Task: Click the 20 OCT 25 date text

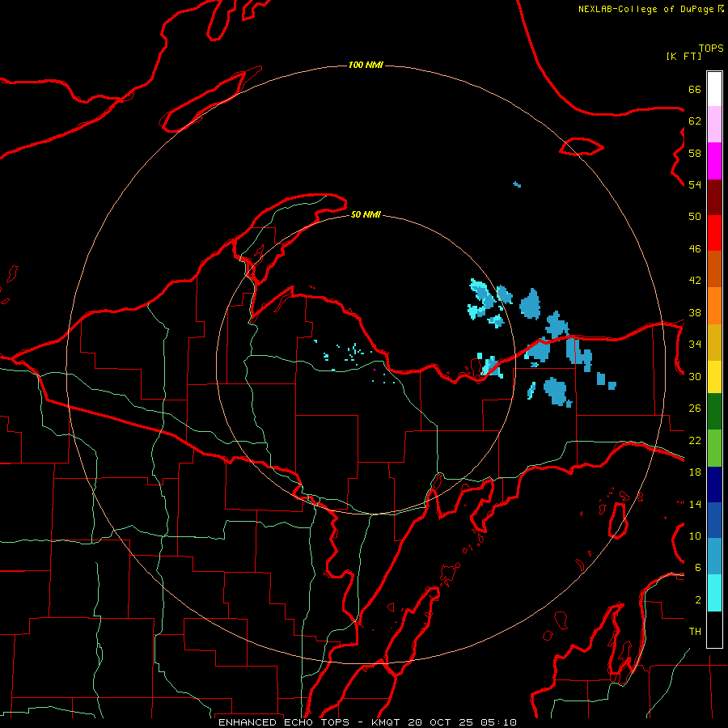Action: pyautogui.click(x=441, y=722)
